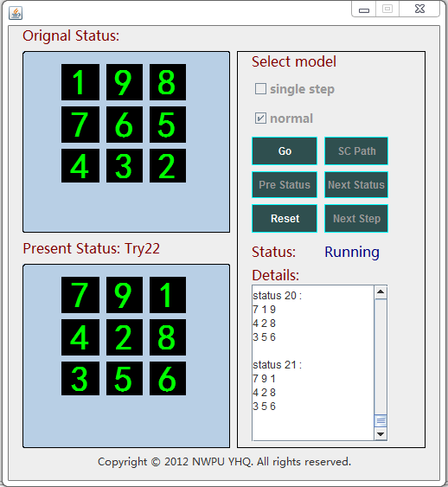
Task: Select tile 8 in Original Status grid
Action: [x=168, y=82]
